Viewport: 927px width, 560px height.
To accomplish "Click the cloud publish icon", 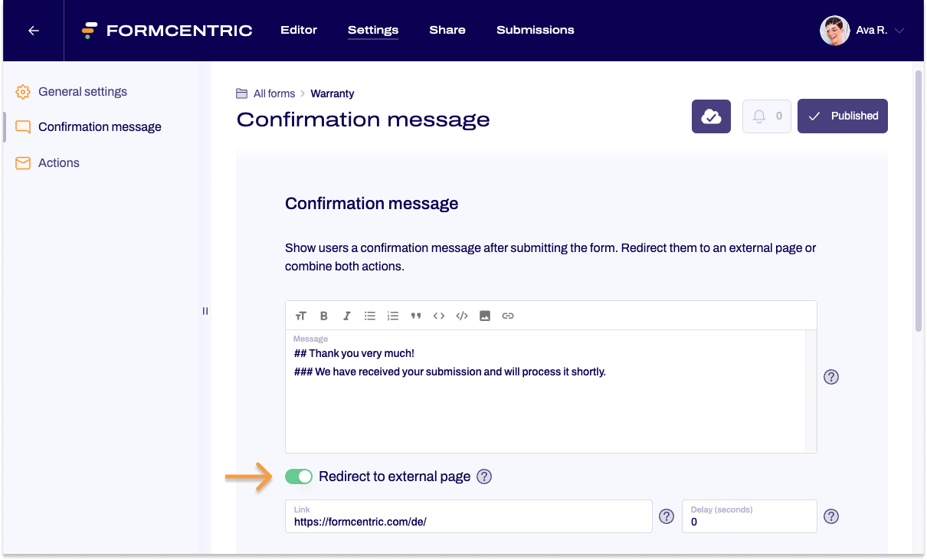I will coord(711,116).
